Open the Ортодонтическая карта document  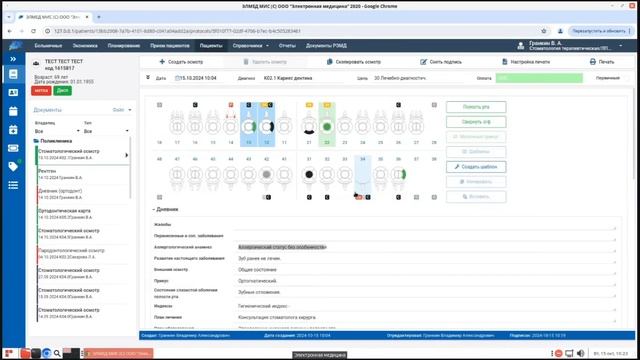(83, 214)
